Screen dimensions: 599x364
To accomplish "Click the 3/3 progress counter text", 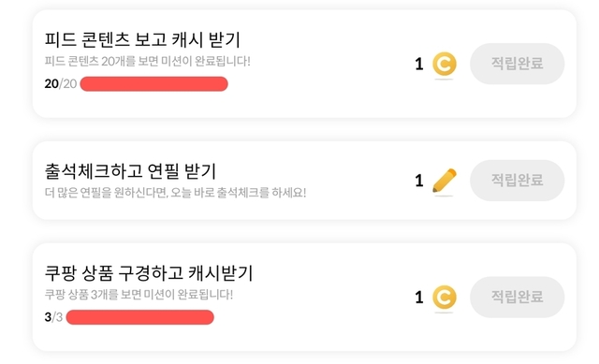I will [53, 317].
